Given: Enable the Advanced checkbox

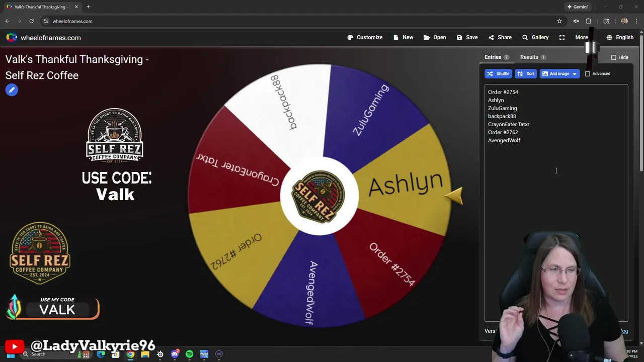Looking at the screenshot, I should click(587, 74).
